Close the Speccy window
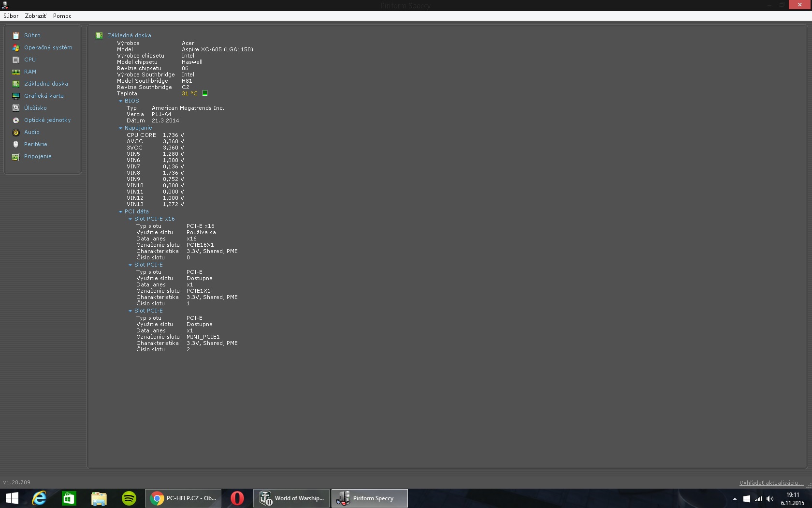 pyautogui.click(x=800, y=5)
